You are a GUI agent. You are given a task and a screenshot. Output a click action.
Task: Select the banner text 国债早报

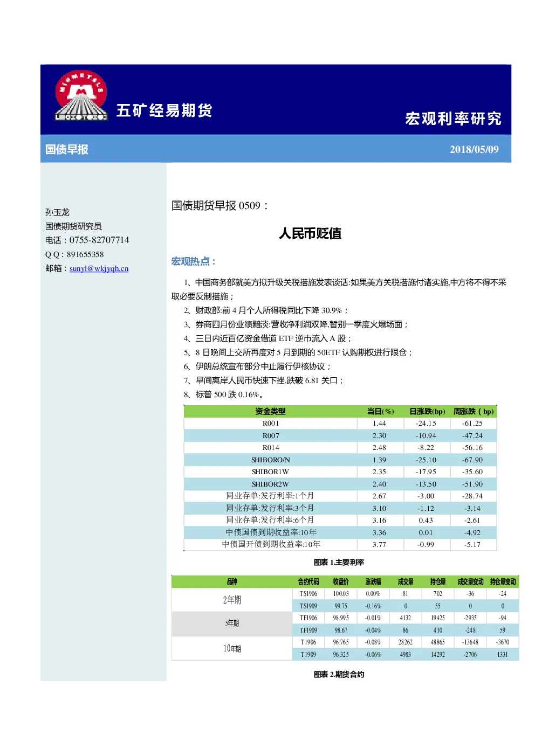pos(67,149)
